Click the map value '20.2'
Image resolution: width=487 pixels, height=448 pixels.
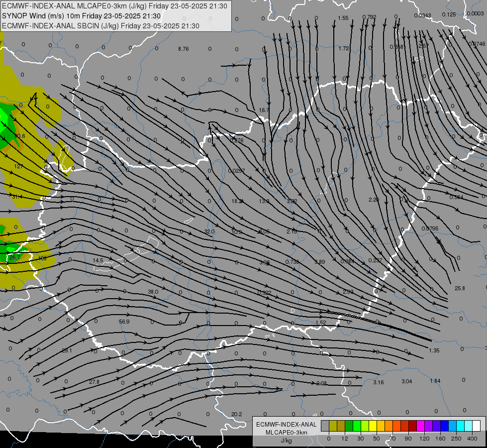(236, 414)
